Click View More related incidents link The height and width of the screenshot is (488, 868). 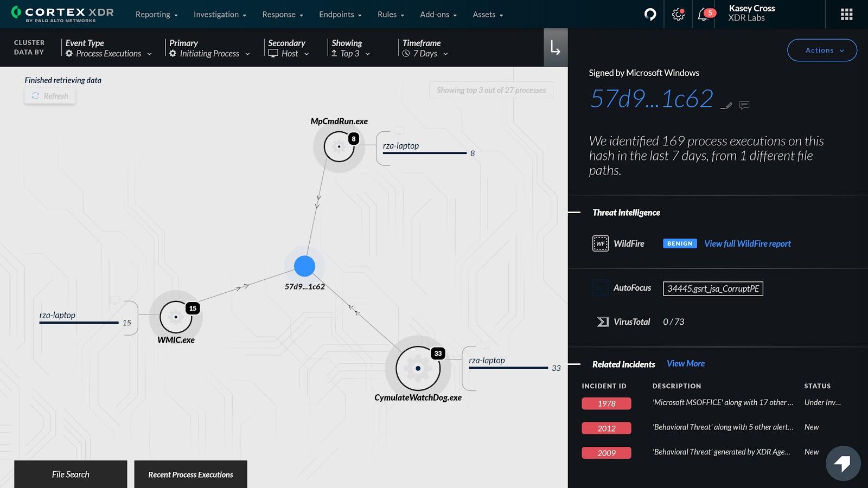(x=686, y=364)
